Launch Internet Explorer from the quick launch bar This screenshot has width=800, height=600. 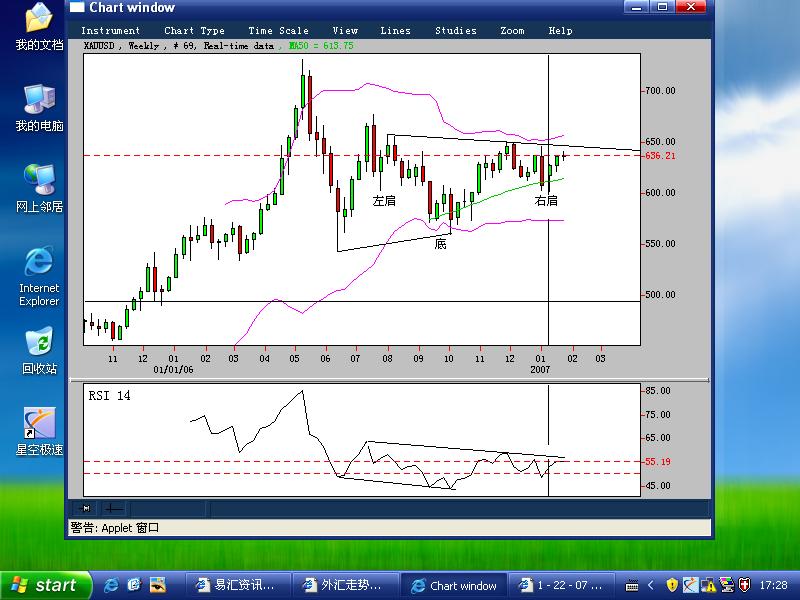[x=111, y=585]
